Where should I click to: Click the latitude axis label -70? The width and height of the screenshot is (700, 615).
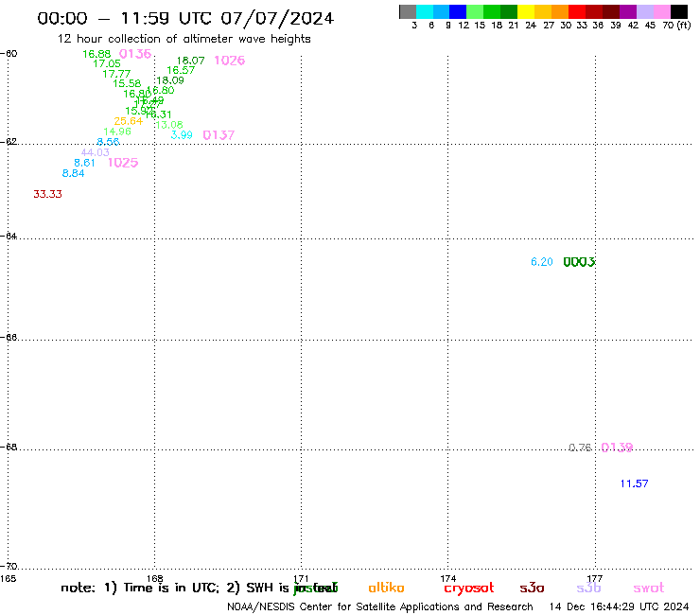(x=9, y=567)
